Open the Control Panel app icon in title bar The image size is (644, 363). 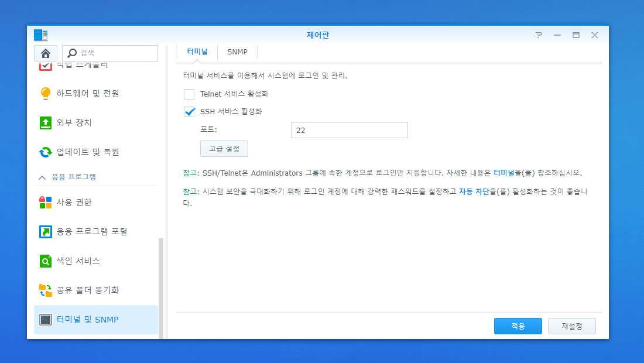40,35
